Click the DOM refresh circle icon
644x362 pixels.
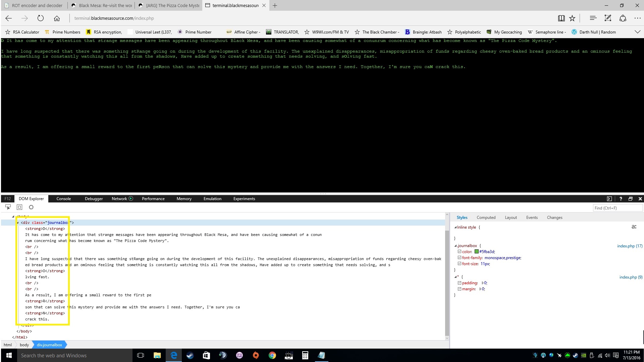(x=31, y=207)
